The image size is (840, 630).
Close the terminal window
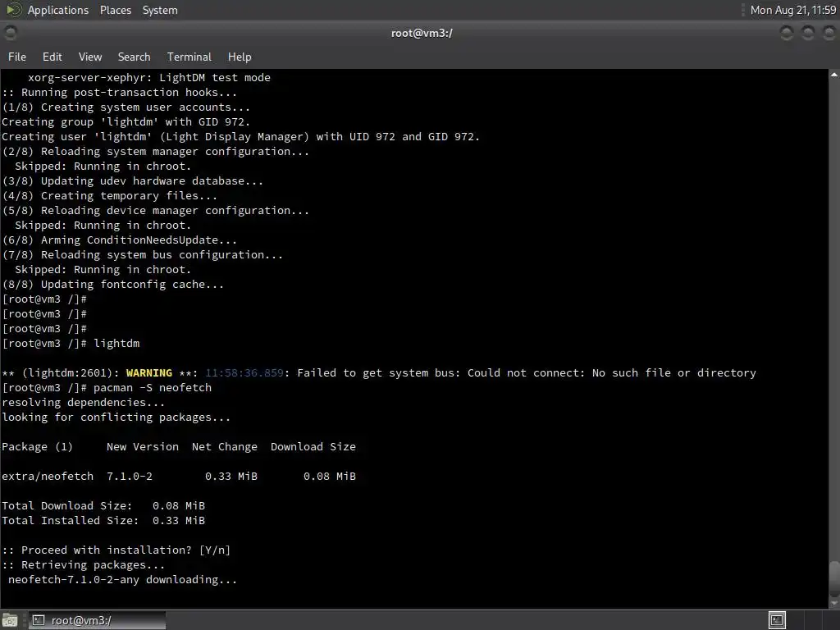[829, 33]
